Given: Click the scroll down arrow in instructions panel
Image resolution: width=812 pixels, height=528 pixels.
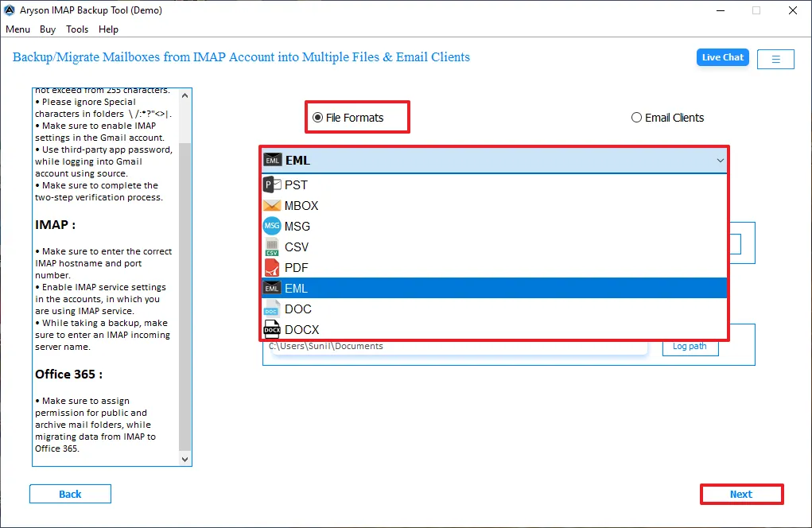Looking at the screenshot, I should pyautogui.click(x=185, y=459).
